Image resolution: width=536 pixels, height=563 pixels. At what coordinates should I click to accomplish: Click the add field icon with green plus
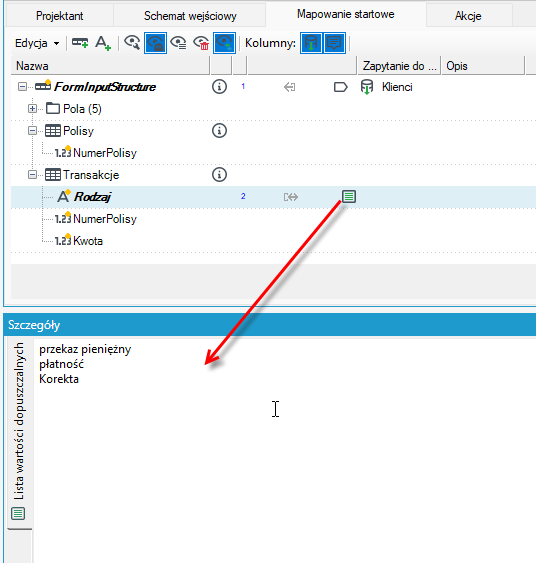[x=80, y=43]
